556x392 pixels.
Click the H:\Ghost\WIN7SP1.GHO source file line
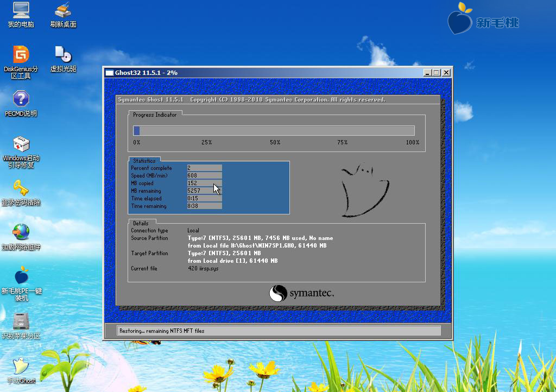(x=257, y=245)
